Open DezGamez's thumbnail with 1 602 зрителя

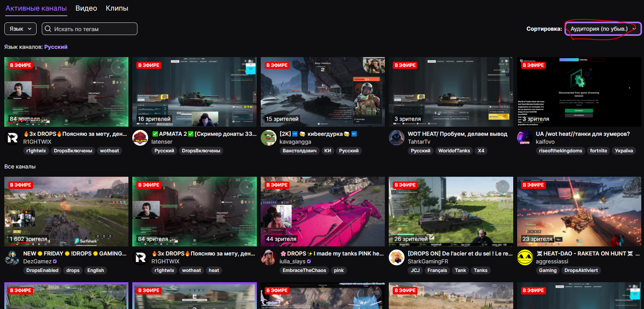point(66,211)
